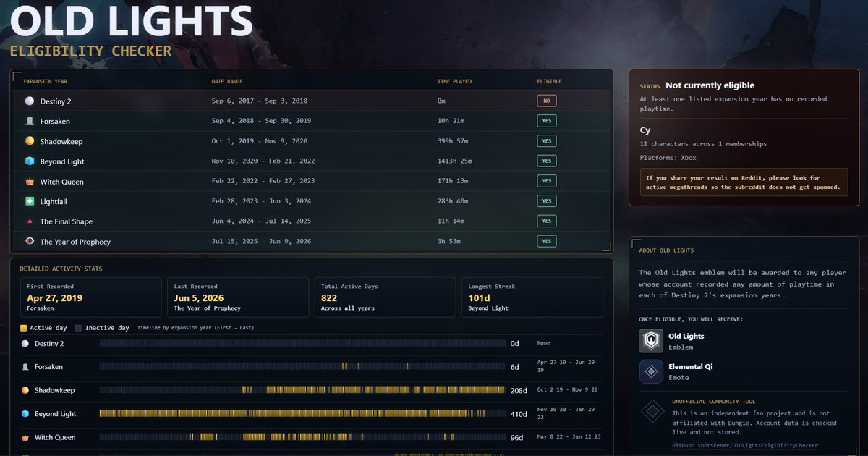Click the DETAILED ACTIVITY STATS heading
The image size is (868, 456).
[61, 269]
